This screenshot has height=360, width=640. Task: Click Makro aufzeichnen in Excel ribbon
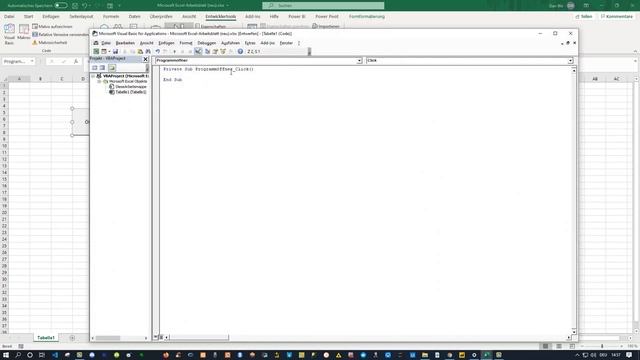tap(52, 26)
